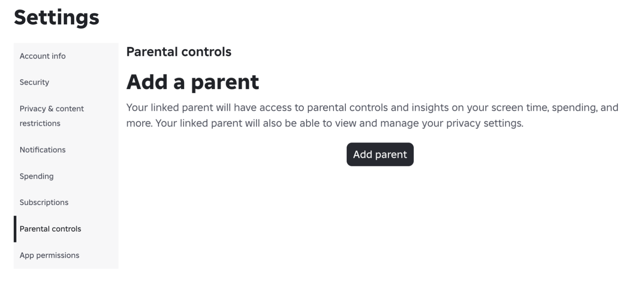The height and width of the screenshot is (299, 644).
Task: Click the Parental controls section heading
Action: coord(179,52)
